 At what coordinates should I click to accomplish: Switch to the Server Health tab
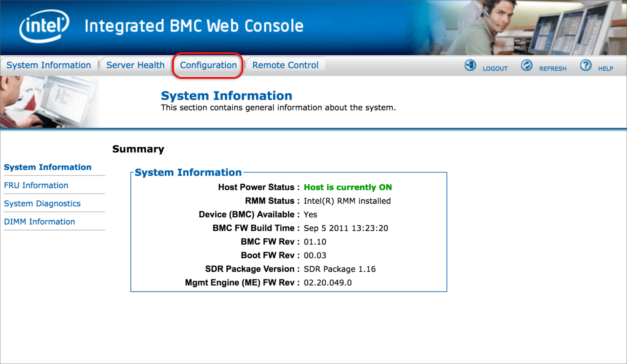pyautogui.click(x=135, y=65)
